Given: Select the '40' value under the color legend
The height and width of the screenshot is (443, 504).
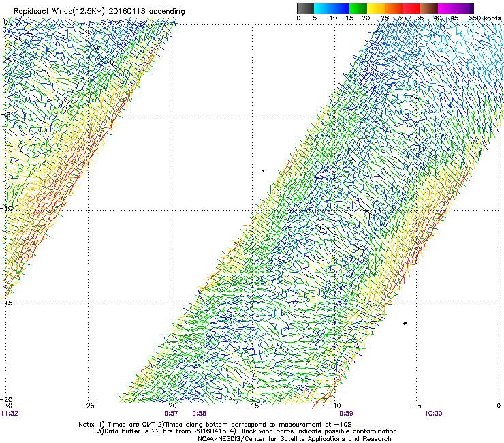Looking at the screenshot, I should (437, 18).
